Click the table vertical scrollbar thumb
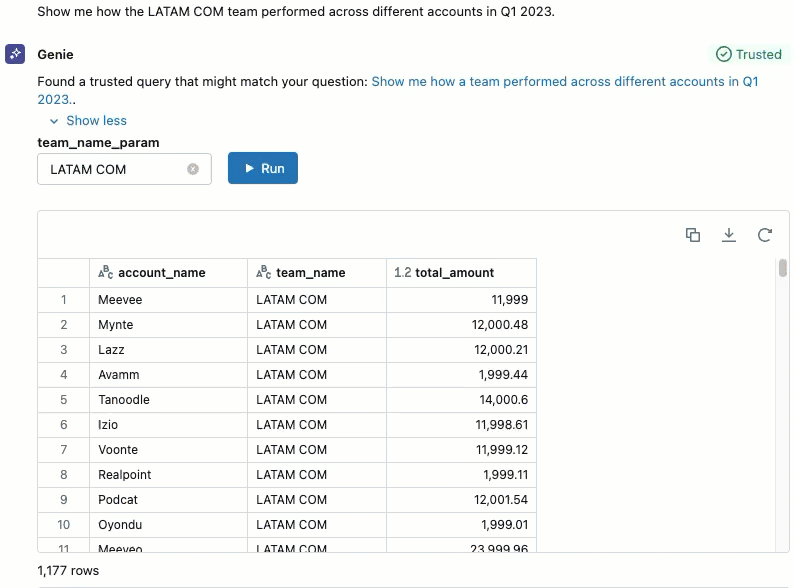The width and height of the screenshot is (794, 588). pyautogui.click(x=783, y=268)
